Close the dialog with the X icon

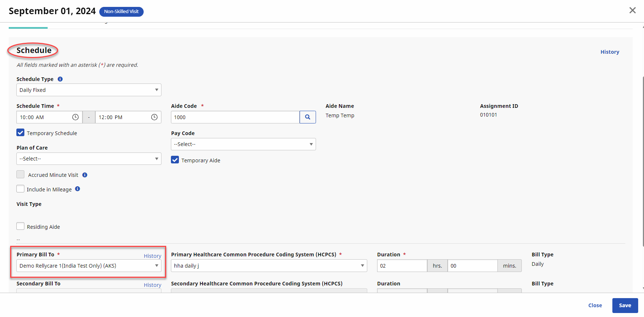click(632, 11)
